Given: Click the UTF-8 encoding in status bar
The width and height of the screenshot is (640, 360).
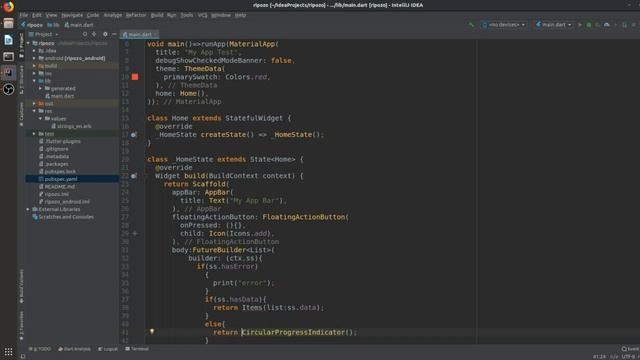Looking at the screenshot, I should [x=629, y=356].
